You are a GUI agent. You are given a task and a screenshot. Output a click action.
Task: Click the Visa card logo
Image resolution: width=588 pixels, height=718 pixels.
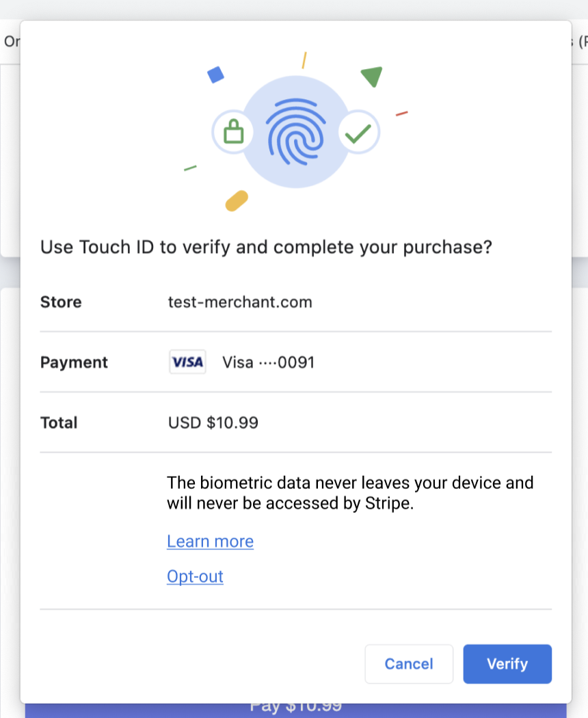(x=187, y=362)
